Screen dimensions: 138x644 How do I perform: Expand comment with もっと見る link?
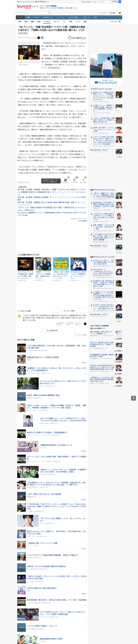(x=32, y=320)
